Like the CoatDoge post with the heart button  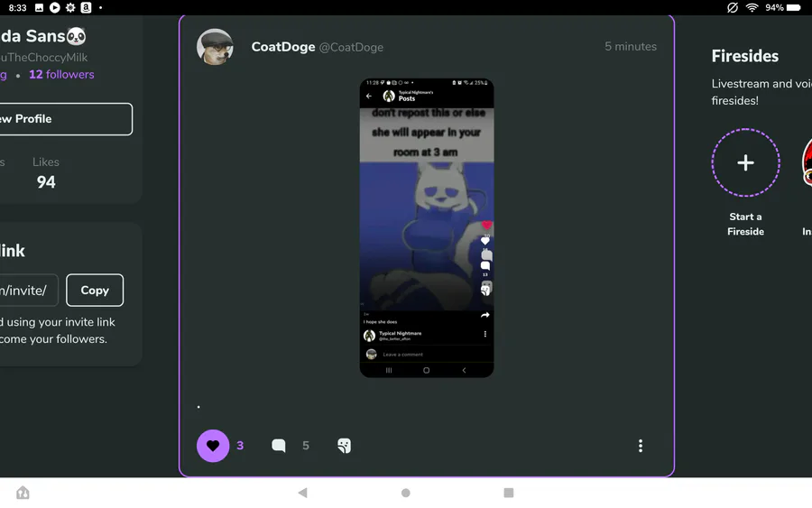[x=213, y=446]
